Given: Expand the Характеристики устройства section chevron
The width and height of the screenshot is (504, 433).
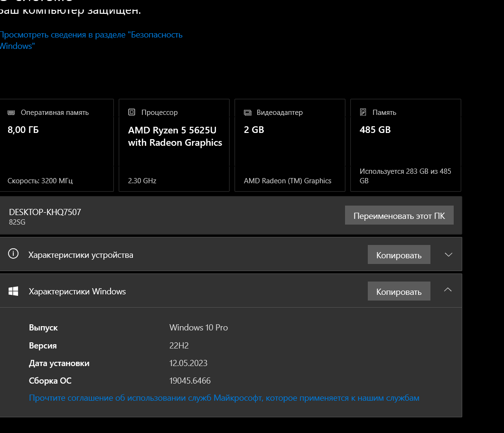Looking at the screenshot, I should (x=448, y=254).
